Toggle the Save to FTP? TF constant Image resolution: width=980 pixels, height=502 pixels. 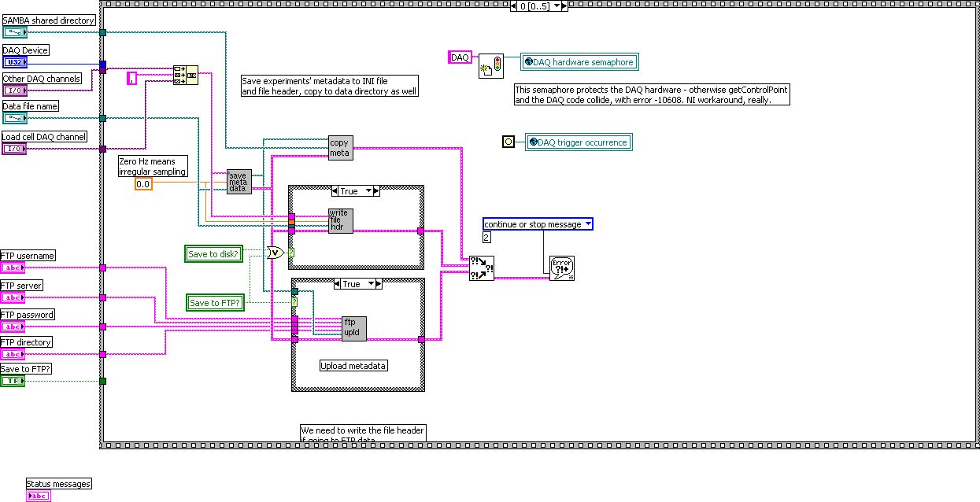click(13, 380)
